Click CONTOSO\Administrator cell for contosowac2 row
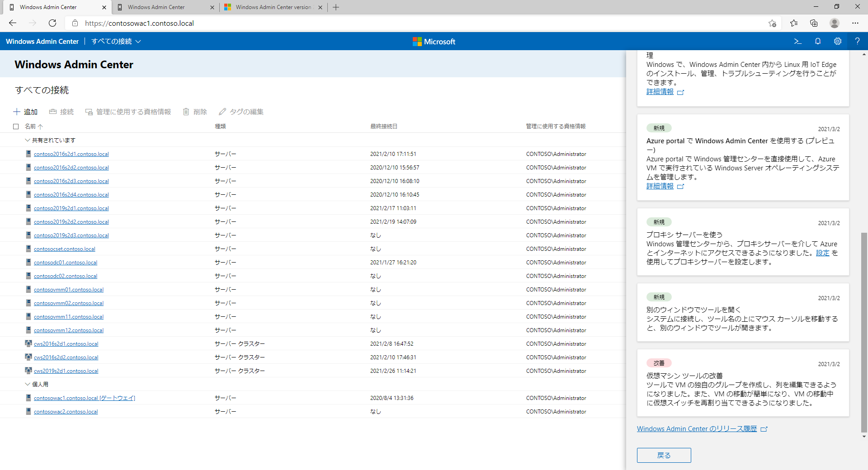Screen dimensions: 868x470 click(556, 412)
